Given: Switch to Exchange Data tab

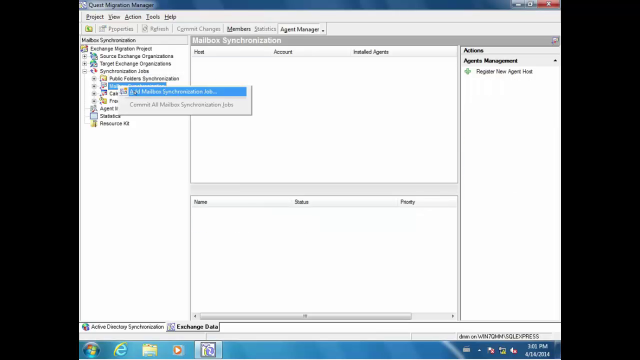Looking at the screenshot, I should coord(193,327).
